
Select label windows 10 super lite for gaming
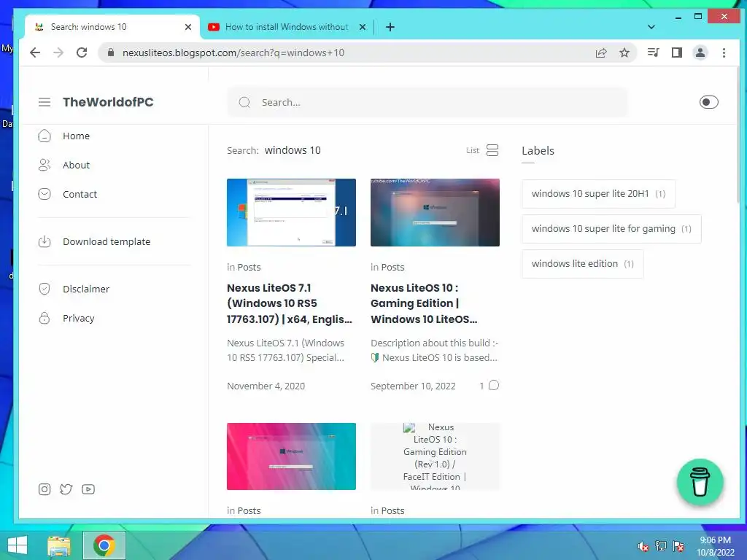(611, 229)
